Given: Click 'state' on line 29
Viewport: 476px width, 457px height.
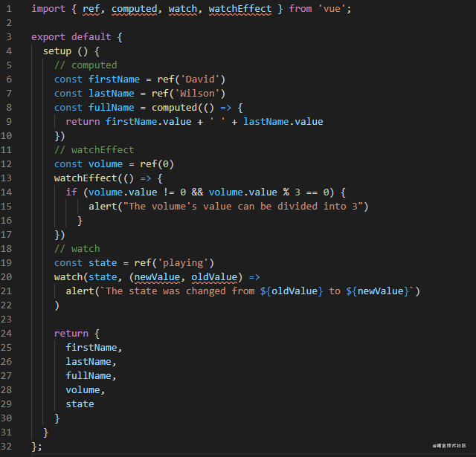Looking at the screenshot, I should tap(80, 404).
